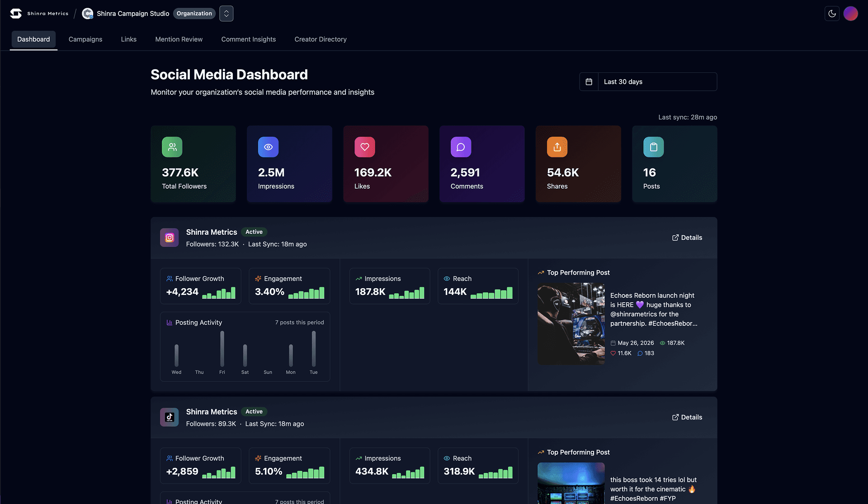This screenshot has height=504, width=868.
Task: Click the Organization badge in header
Action: (194, 14)
